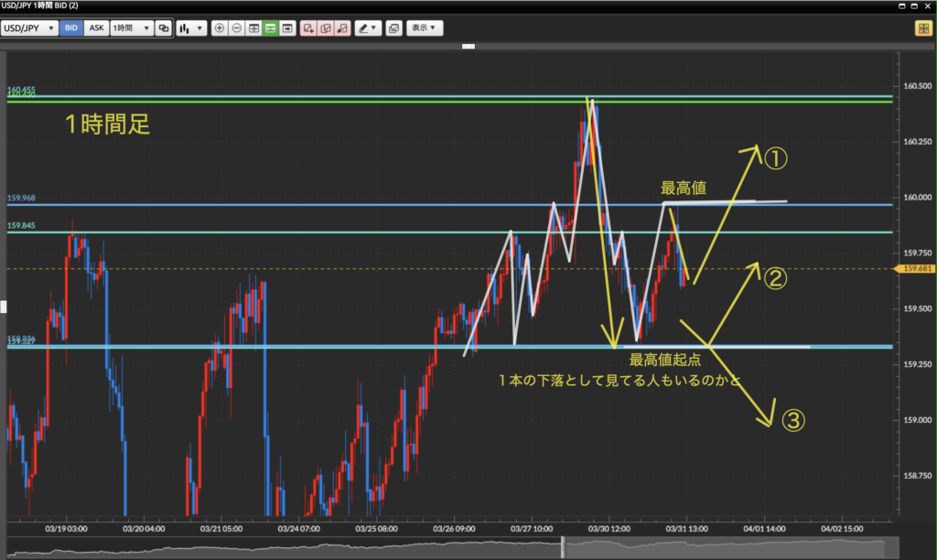Expand the candlestick chart type dropdown
This screenshot has width=937, height=560.
pyautogui.click(x=190, y=28)
